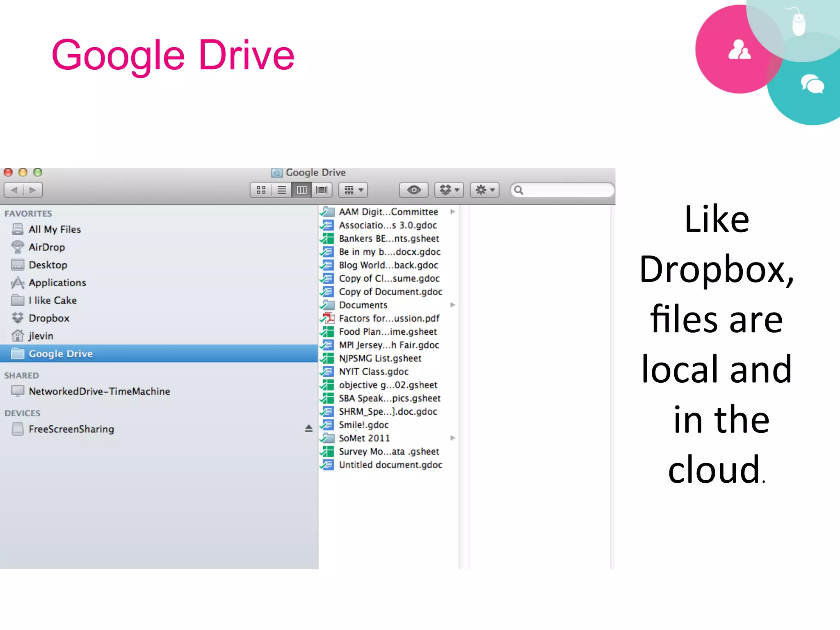840x630 pixels.
Task: Select Copy of Cl...sume.gdoc
Action: (388, 278)
